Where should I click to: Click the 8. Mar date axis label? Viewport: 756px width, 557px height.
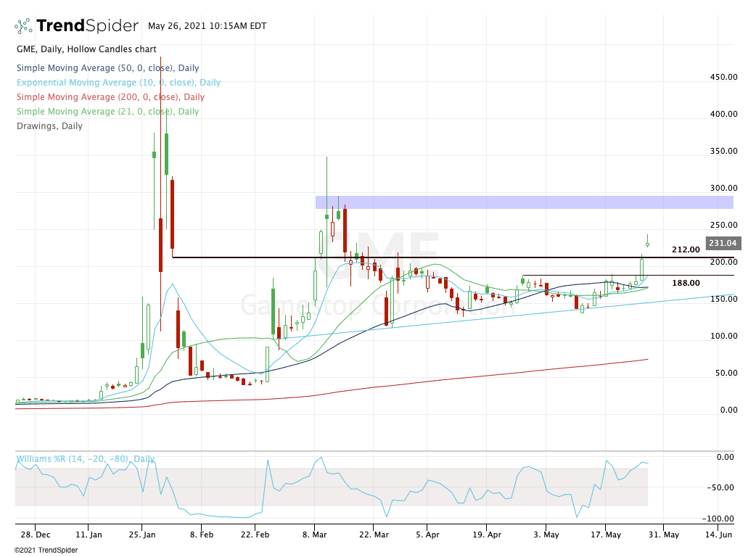(314, 535)
